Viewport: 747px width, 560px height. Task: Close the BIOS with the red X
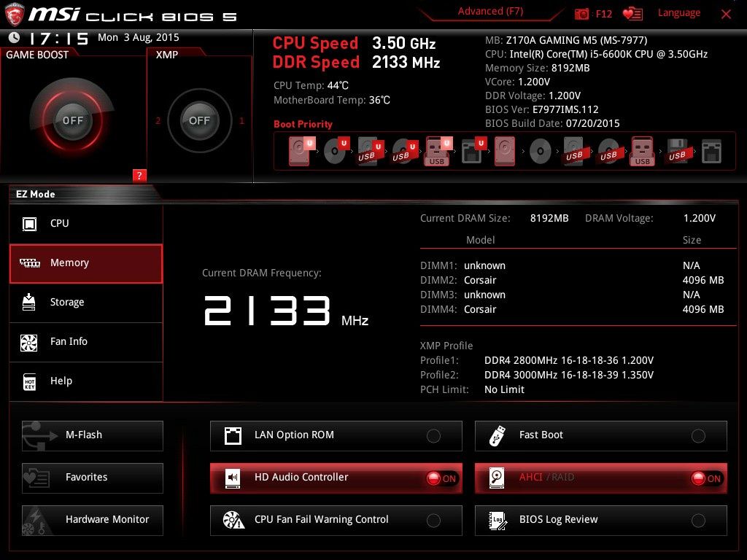(x=726, y=15)
